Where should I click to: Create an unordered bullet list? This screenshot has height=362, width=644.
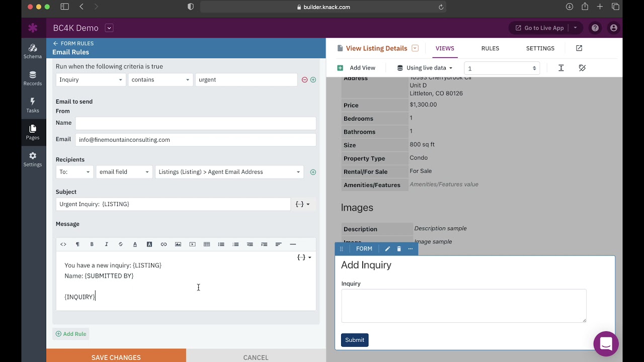coord(221,244)
